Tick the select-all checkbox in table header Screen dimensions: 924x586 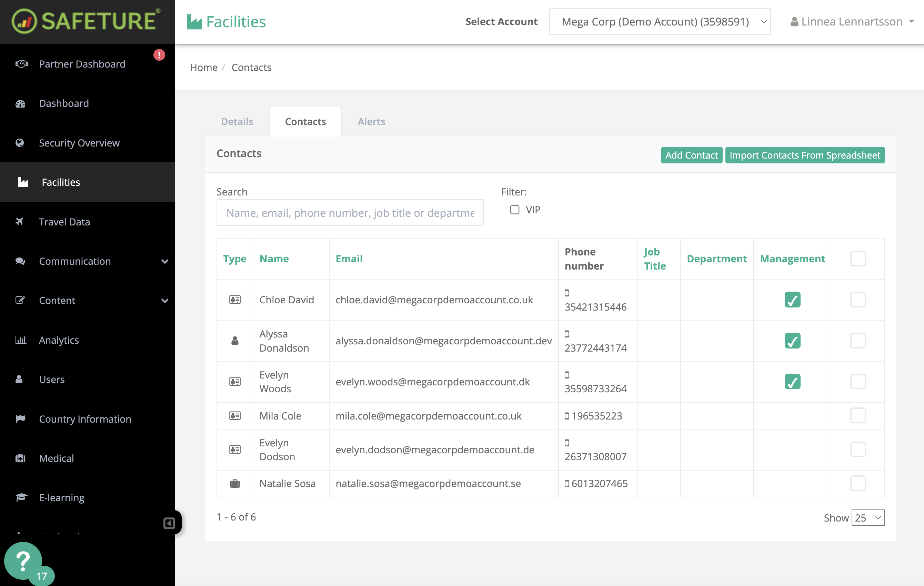tap(857, 259)
